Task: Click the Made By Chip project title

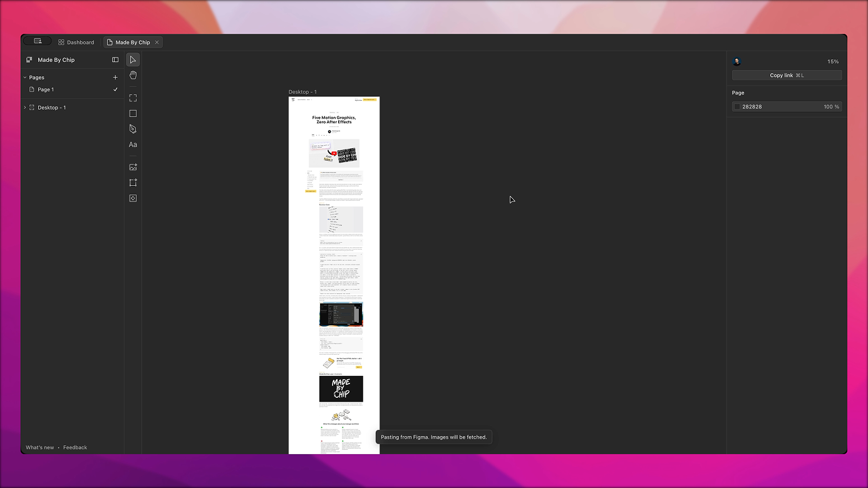Action: tap(56, 60)
